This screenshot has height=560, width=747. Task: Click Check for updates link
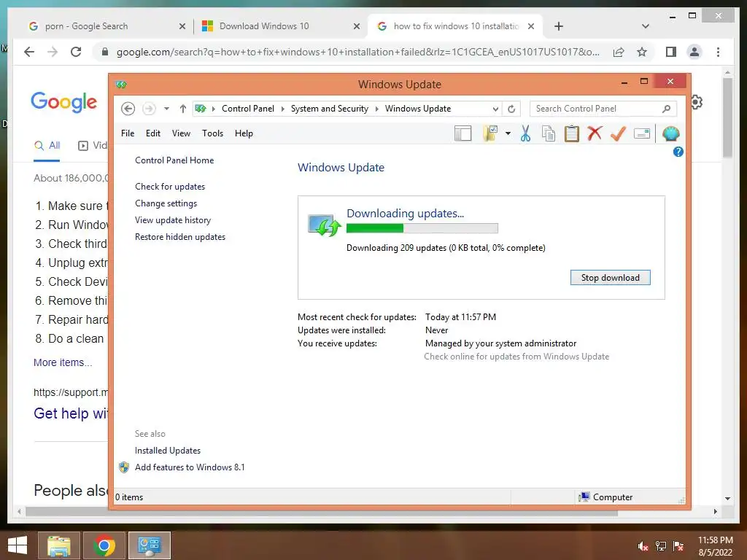click(x=170, y=187)
